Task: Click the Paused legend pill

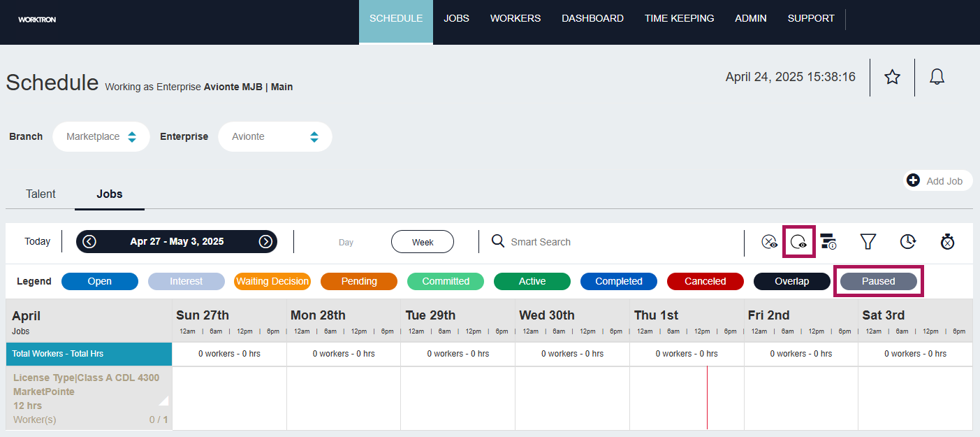Action: coord(878,281)
